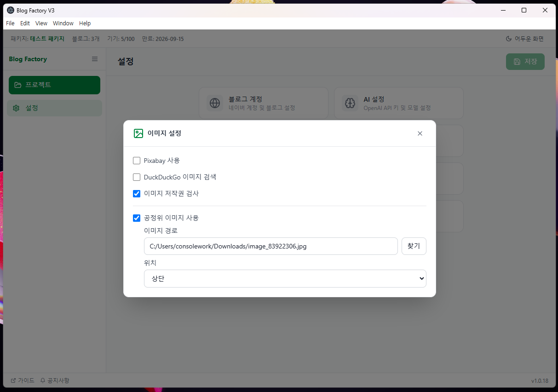558x392 pixels.
Task: Click the AI 설정 brain icon
Action: tap(350, 103)
